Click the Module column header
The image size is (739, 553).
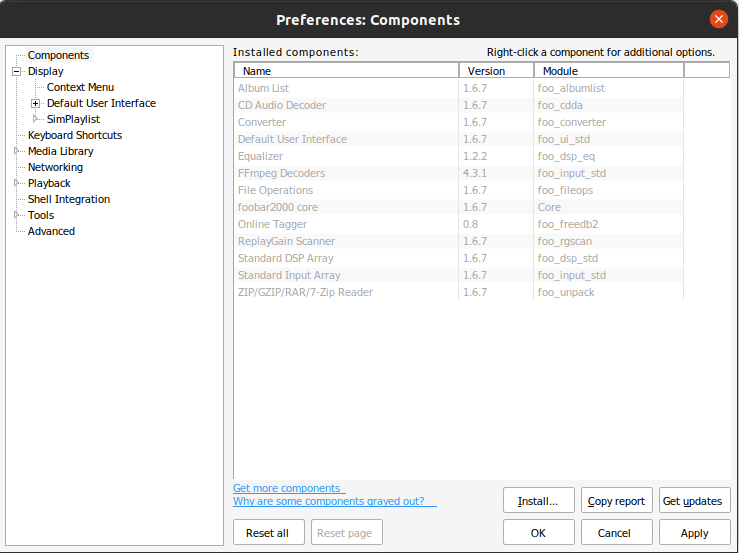tap(609, 71)
